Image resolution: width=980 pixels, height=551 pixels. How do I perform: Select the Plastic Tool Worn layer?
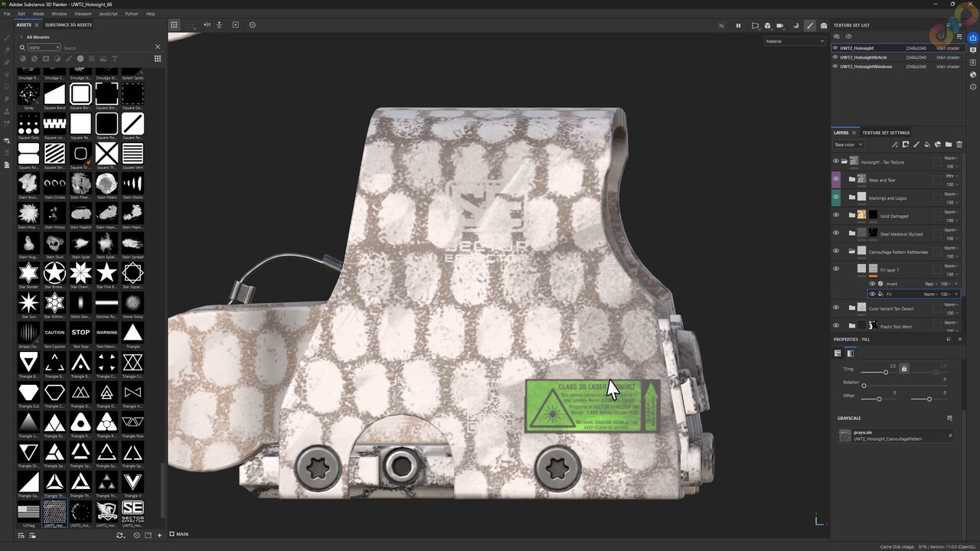(896, 326)
